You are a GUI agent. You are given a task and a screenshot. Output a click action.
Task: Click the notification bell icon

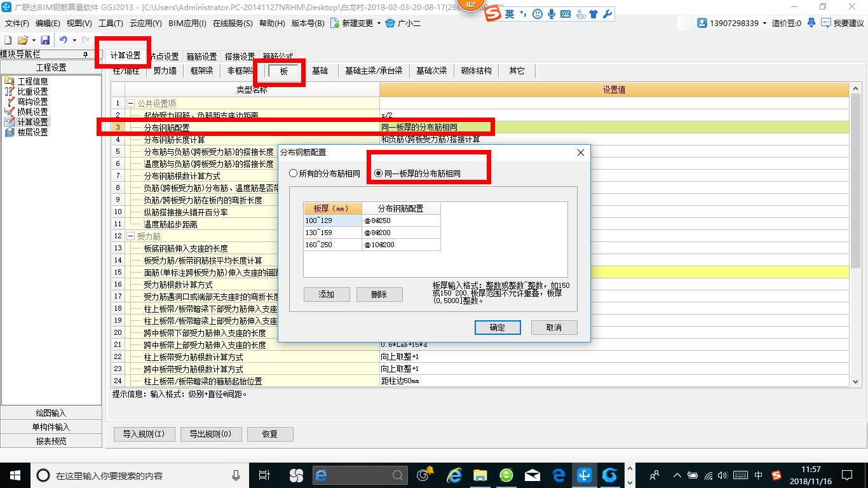[811, 23]
